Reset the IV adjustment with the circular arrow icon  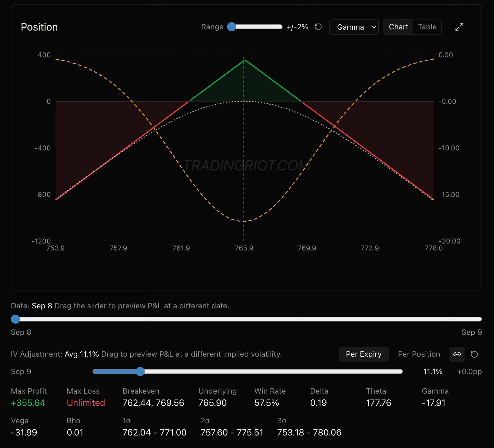(x=475, y=354)
